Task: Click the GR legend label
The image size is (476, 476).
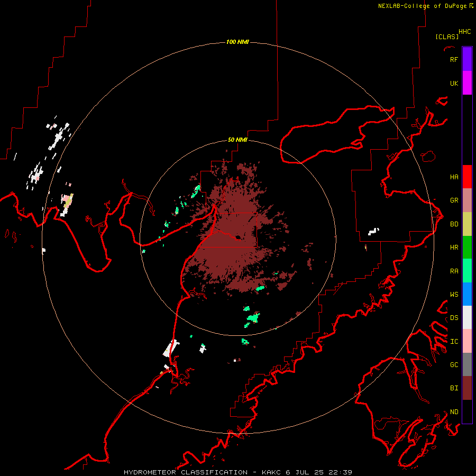Action: [x=454, y=200]
